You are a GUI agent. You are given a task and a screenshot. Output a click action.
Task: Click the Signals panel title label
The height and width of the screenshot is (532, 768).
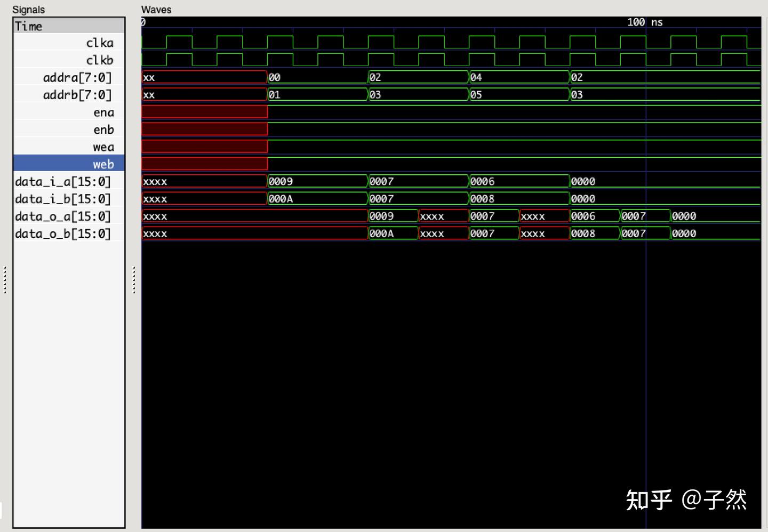pos(28,9)
